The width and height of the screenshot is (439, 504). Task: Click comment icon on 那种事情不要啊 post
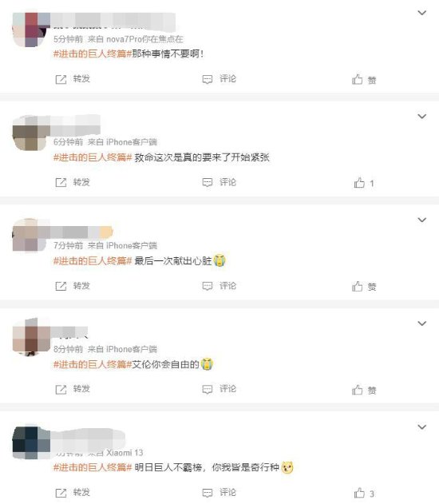208,79
